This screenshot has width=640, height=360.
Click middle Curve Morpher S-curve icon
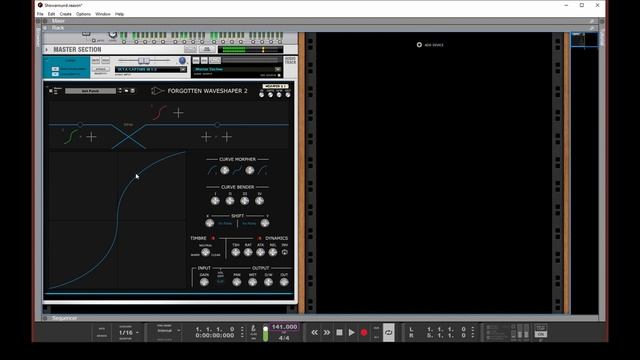point(237,171)
